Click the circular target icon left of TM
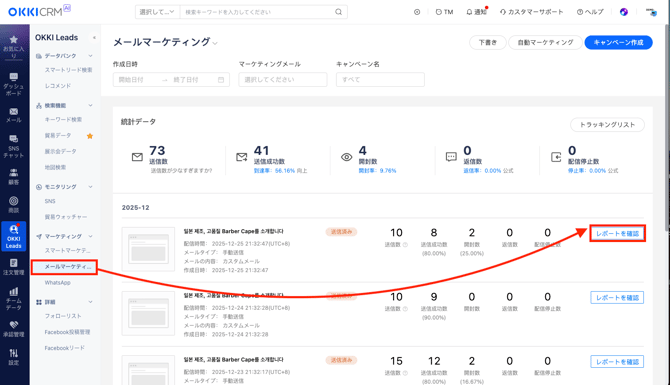Viewport: 670px width, 385px height. click(x=417, y=12)
